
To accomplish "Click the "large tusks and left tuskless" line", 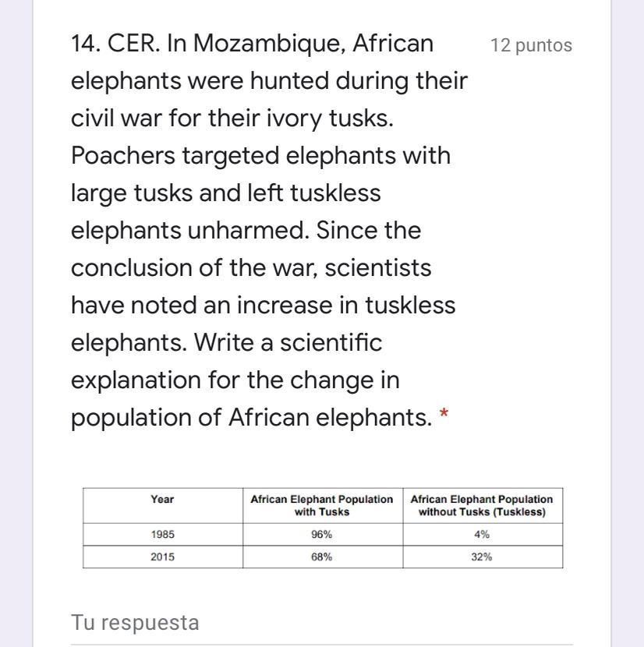I will 225,193.
